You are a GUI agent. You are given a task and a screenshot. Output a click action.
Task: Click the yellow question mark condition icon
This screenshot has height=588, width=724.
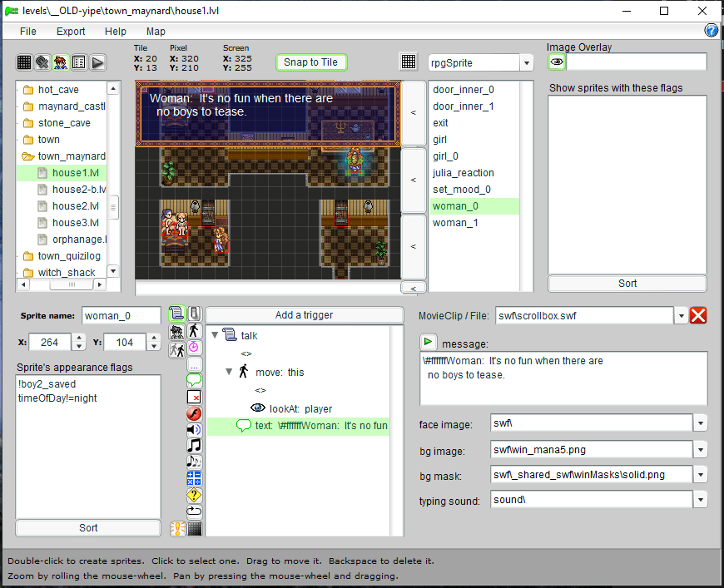click(194, 495)
